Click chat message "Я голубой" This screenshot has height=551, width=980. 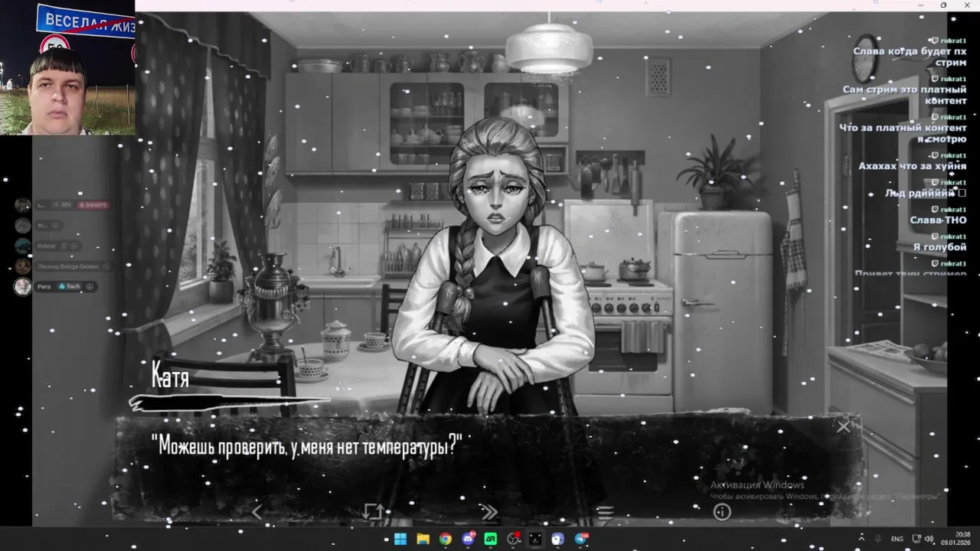939,247
